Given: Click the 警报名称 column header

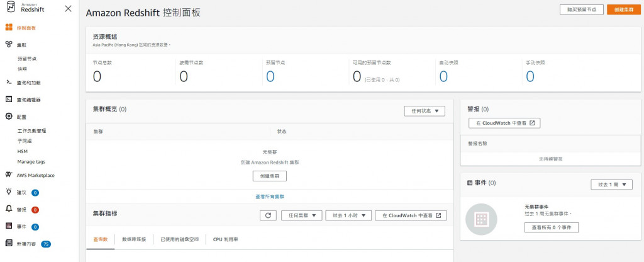Looking at the screenshot, I should (478, 144).
